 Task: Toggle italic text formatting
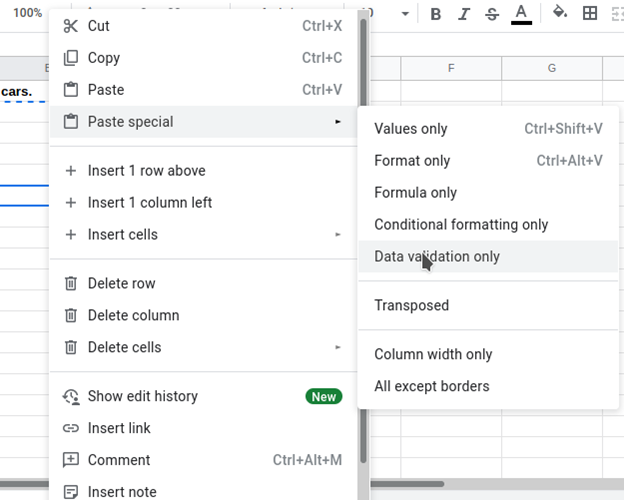click(x=463, y=14)
